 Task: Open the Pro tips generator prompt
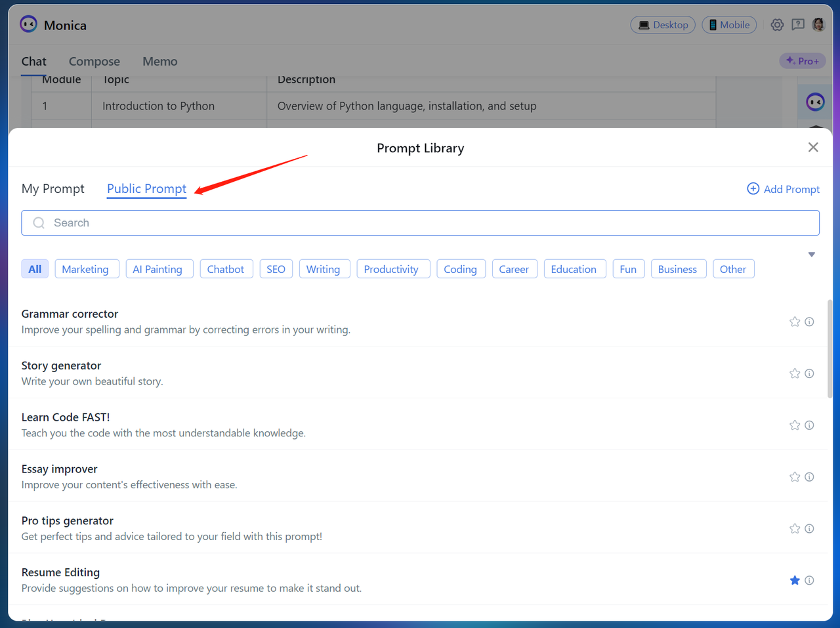click(x=417, y=528)
